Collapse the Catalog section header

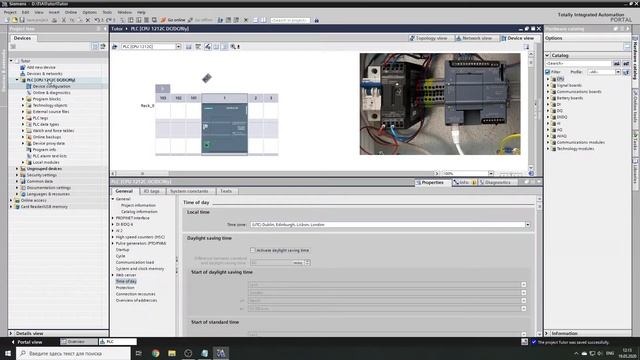pyautogui.click(x=547, y=55)
